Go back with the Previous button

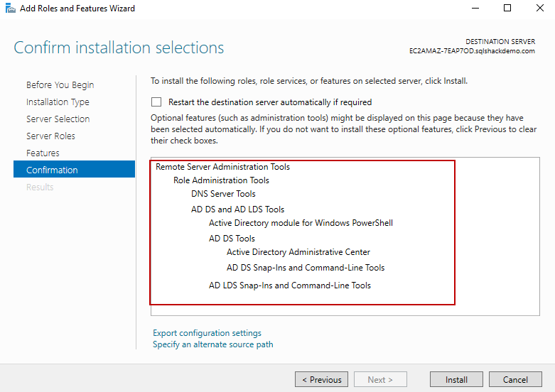[x=321, y=380]
